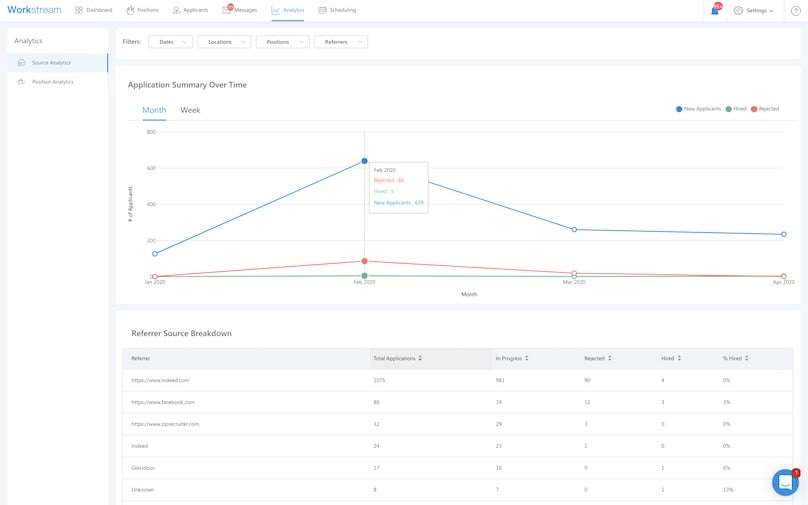Click the Position Analytics sidebar icon

click(x=22, y=82)
